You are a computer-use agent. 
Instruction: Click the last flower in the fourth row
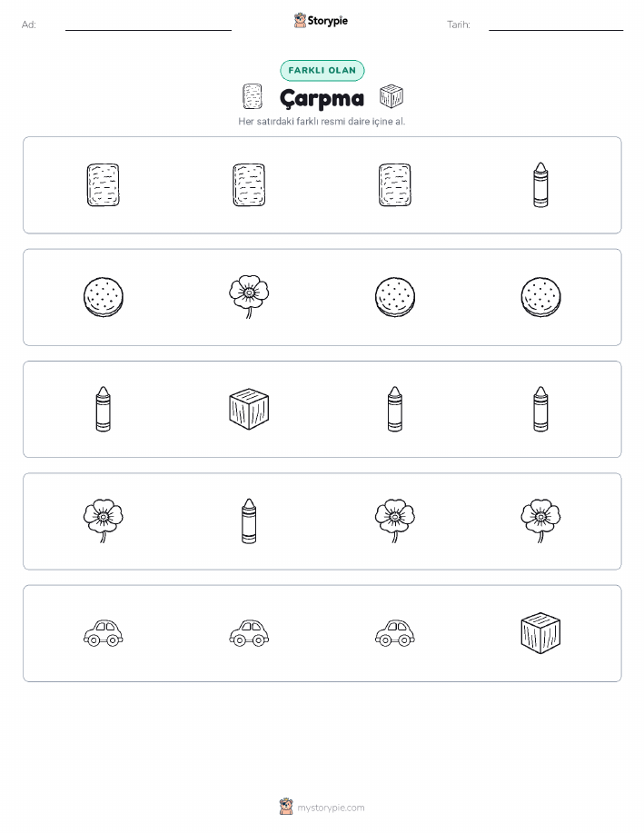[540, 521]
